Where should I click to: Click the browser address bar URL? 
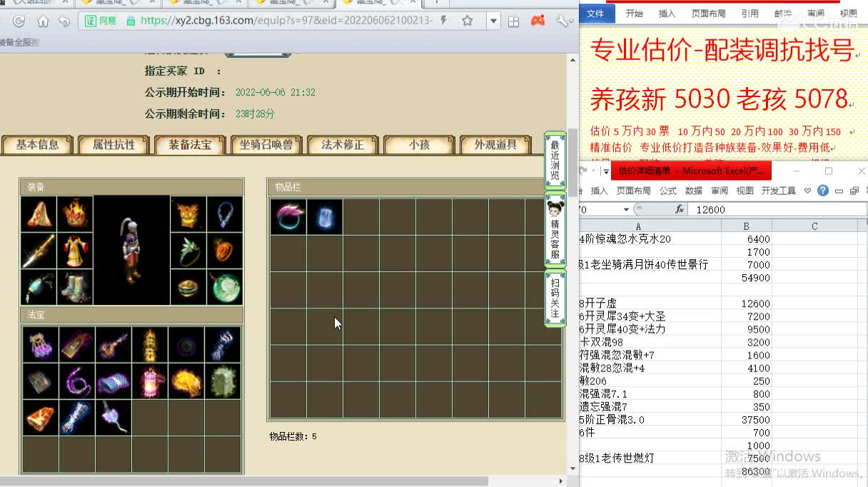287,21
